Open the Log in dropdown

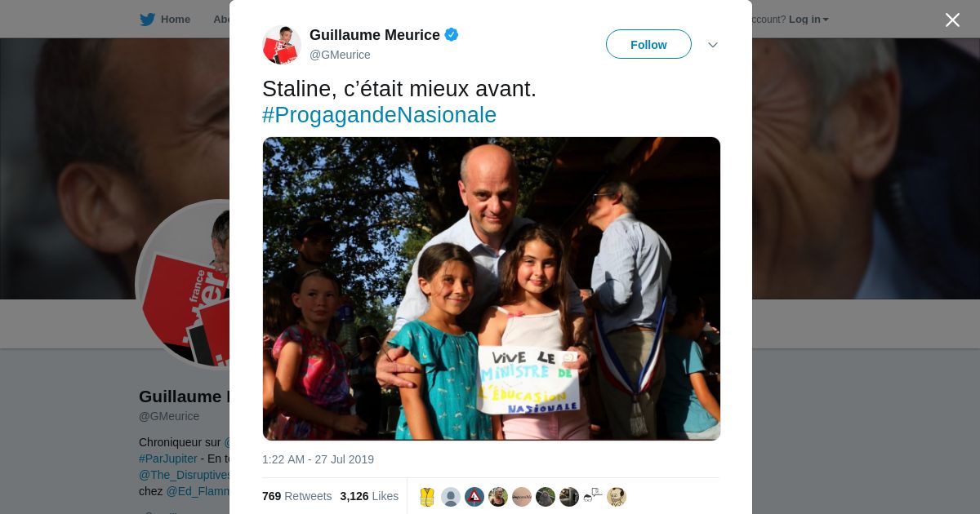(x=808, y=20)
